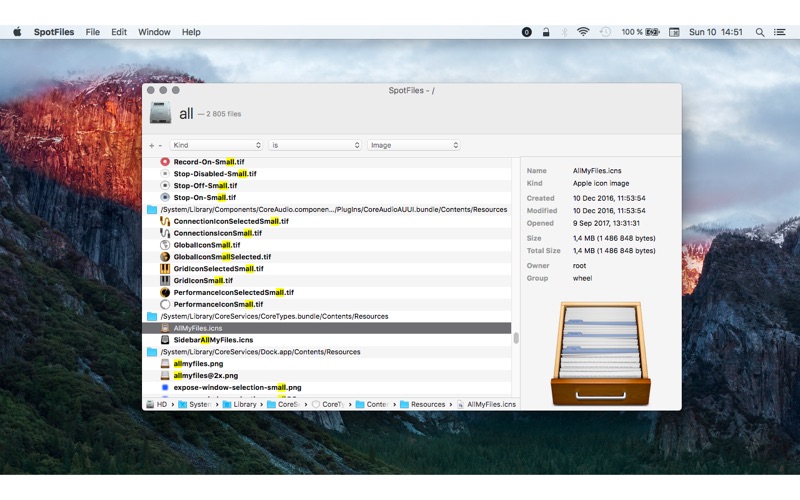This screenshot has width=800, height=500.
Task: Open Notification Center from the menu bar
Action: pyautogui.click(x=781, y=32)
